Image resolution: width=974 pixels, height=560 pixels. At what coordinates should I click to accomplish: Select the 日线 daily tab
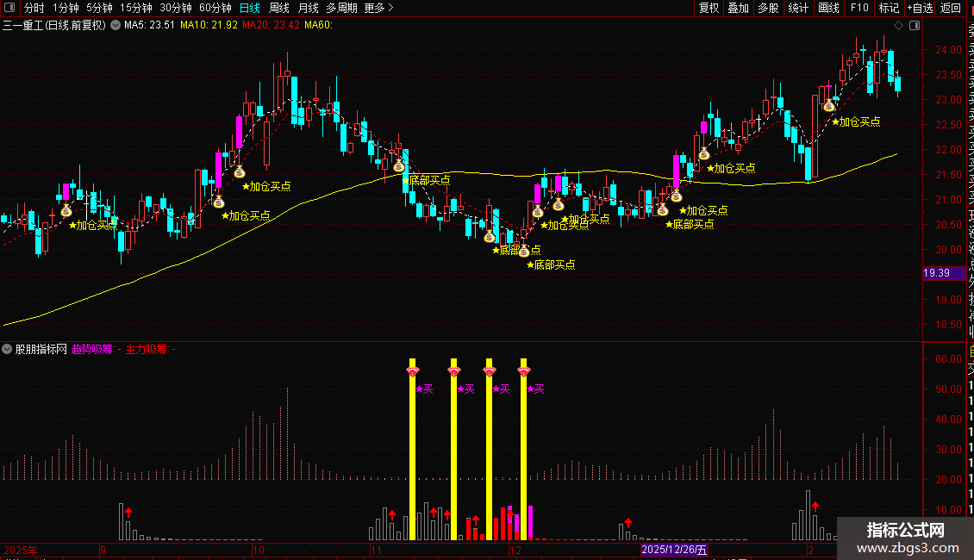pyautogui.click(x=250, y=8)
